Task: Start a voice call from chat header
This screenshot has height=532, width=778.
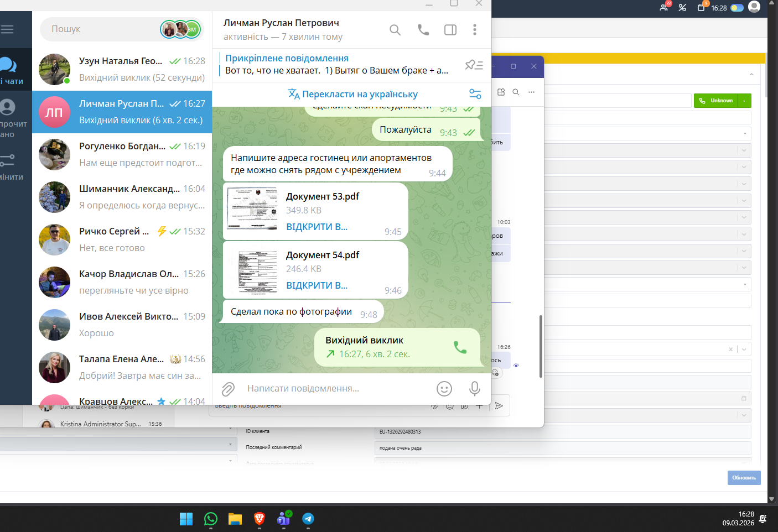Action: [x=423, y=30]
